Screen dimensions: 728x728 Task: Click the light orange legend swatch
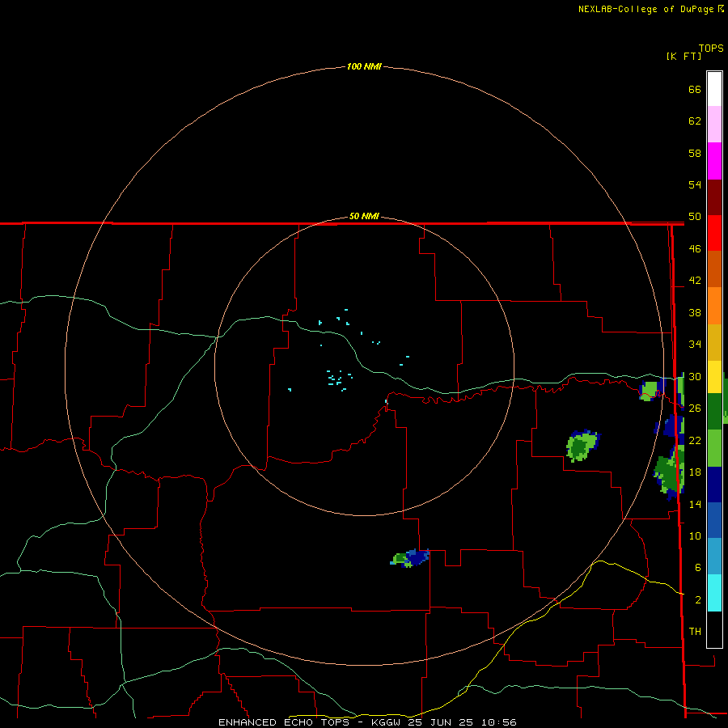[x=714, y=306]
